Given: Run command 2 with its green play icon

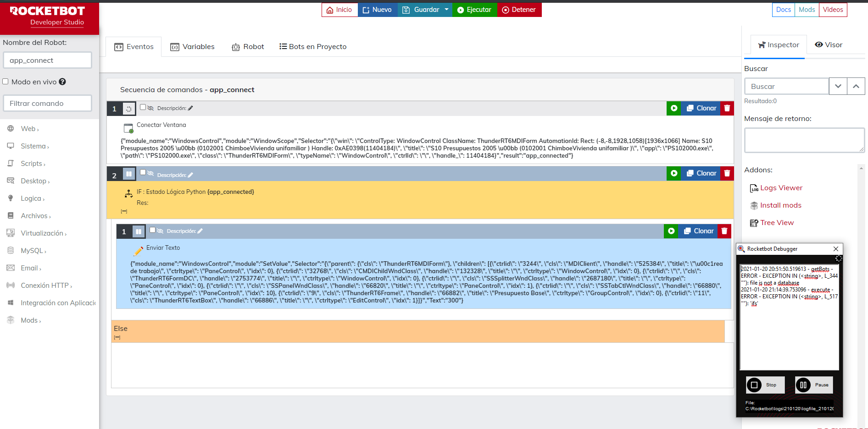Looking at the screenshot, I should tap(673, 173).
